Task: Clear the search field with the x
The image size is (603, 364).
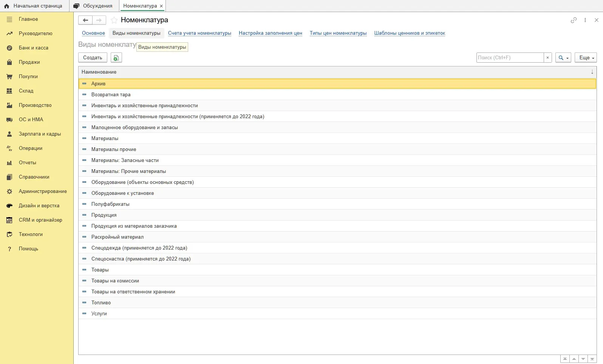Action: [x=547, y=57]
